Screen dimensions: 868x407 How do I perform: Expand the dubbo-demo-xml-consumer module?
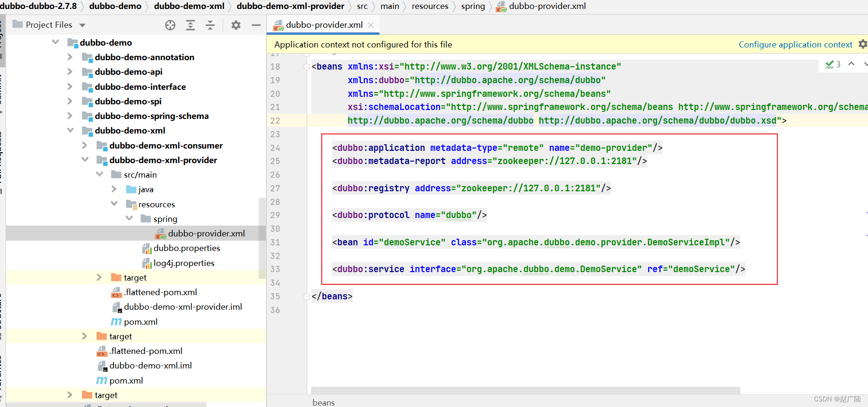[x=85, y=145]
